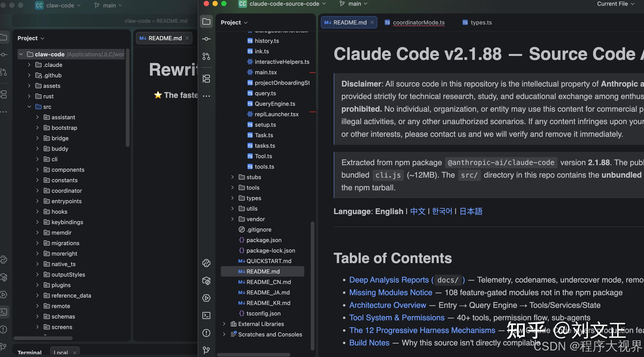The width and height of the screenshot is (644, 357).
Task: Open the Project view dropdown in the claw-code window
Action: [x=31, y=38]
